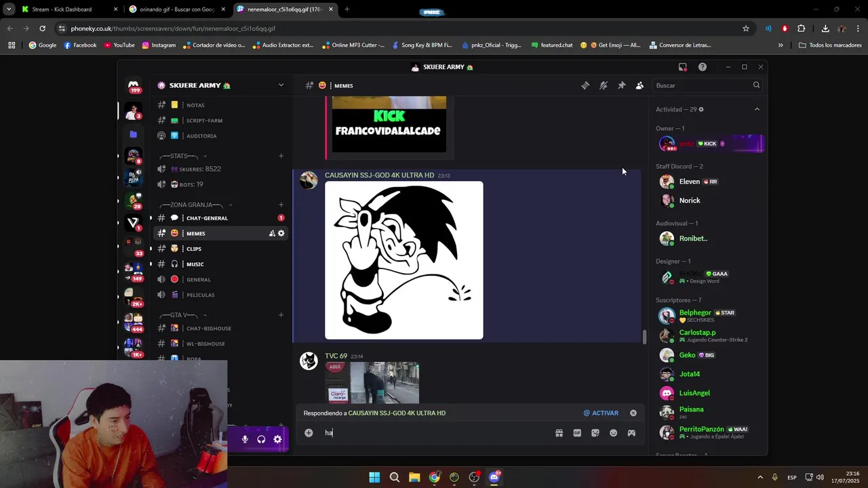Open the Discord help question mark icon

(703, 67)
